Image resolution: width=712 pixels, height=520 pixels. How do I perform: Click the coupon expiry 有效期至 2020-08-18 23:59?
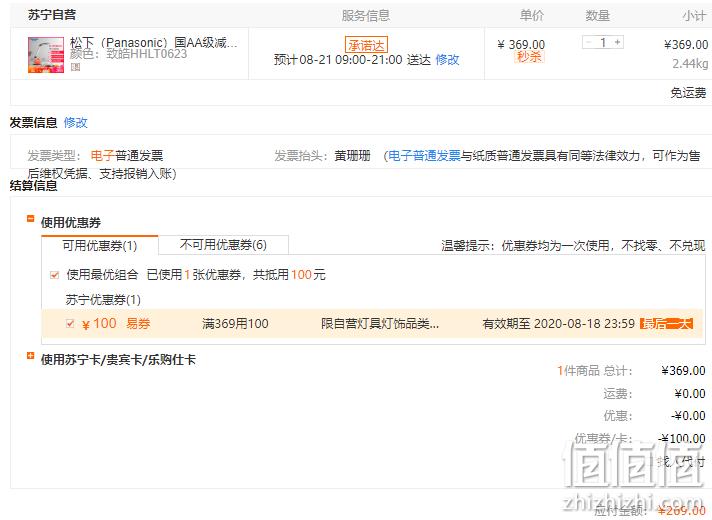(x=559, y=324)
